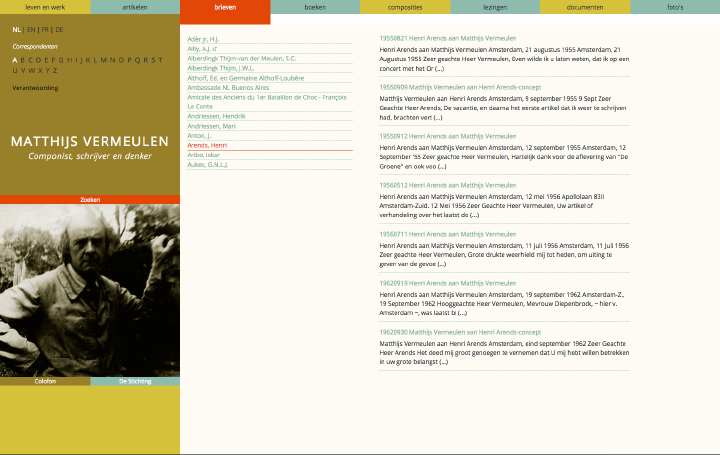Select letter D in correspondents index
The width and height of the screenshot is (720, 455).
[x=38, y=60]
